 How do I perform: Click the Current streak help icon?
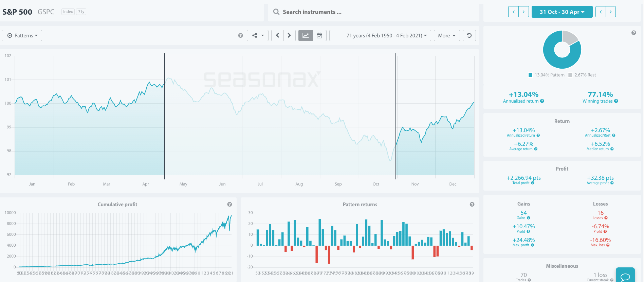pyautogui.click(x=612, y=280)
